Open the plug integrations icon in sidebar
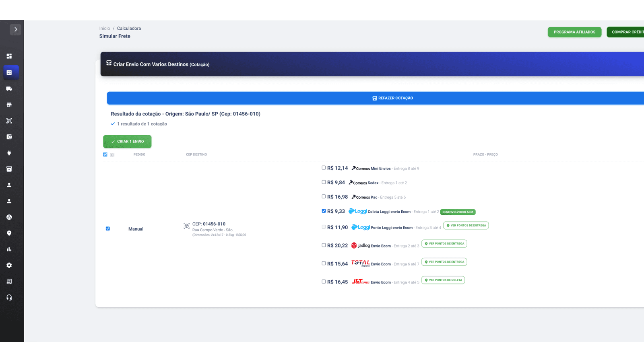Image resolution: width=644 pixels, height=362 pixels. (x=9, y=153)
